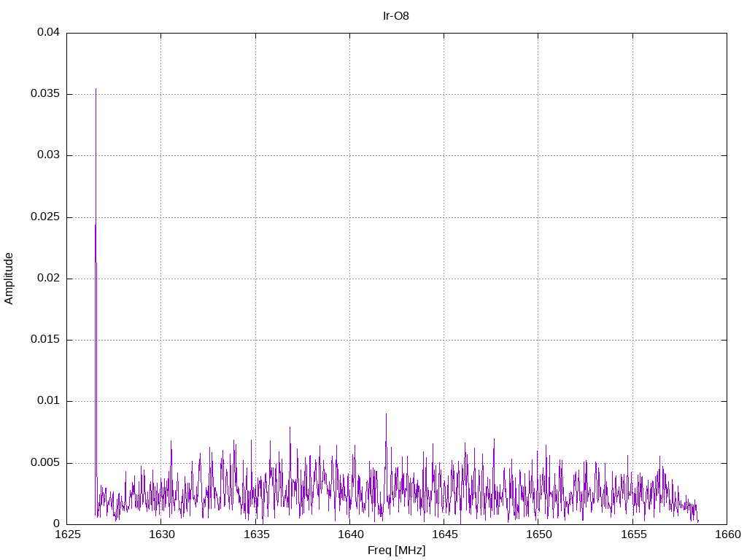This screenshot has width=747, height=560.
Task: Click the 1635 x-axis tick label
Action: [x=255, y=534]
